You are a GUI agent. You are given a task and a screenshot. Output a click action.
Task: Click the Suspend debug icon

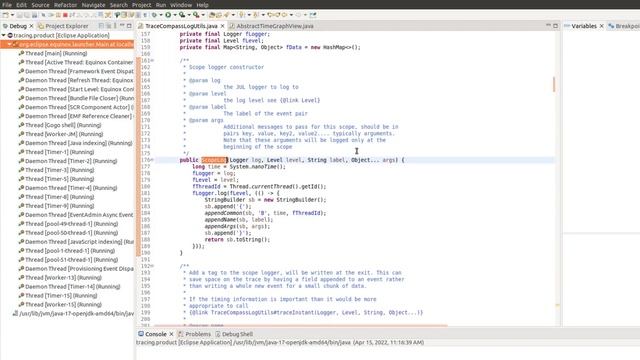point(58,15)
